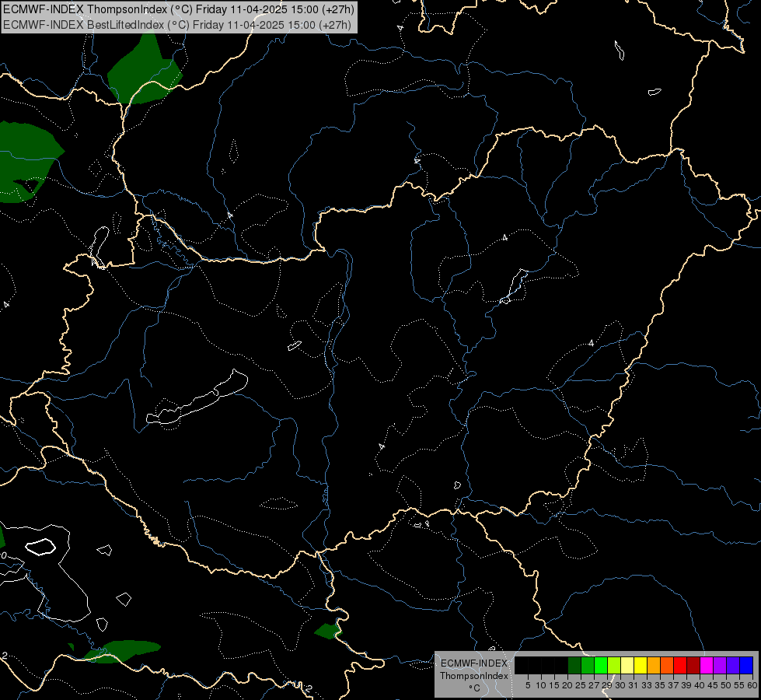The width and height of the screenshot is (761, 700).
Task: Click the legend value label 60
Action: (752, 685)
